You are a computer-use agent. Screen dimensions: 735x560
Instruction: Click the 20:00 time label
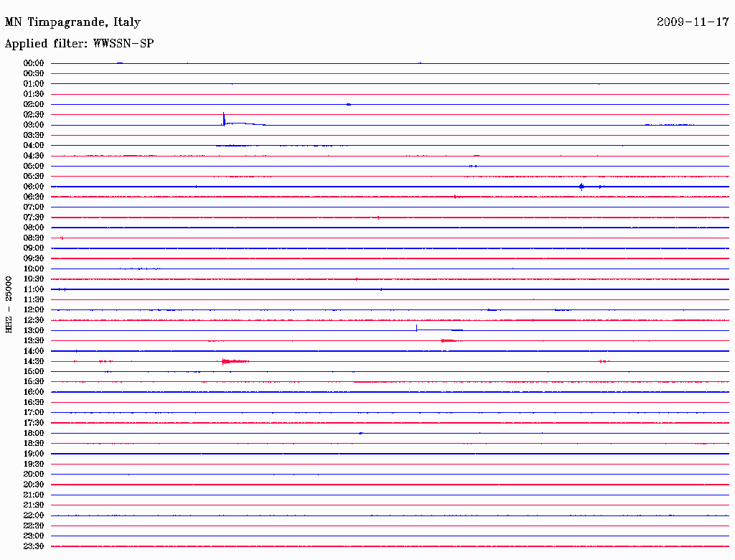(34, 474)
